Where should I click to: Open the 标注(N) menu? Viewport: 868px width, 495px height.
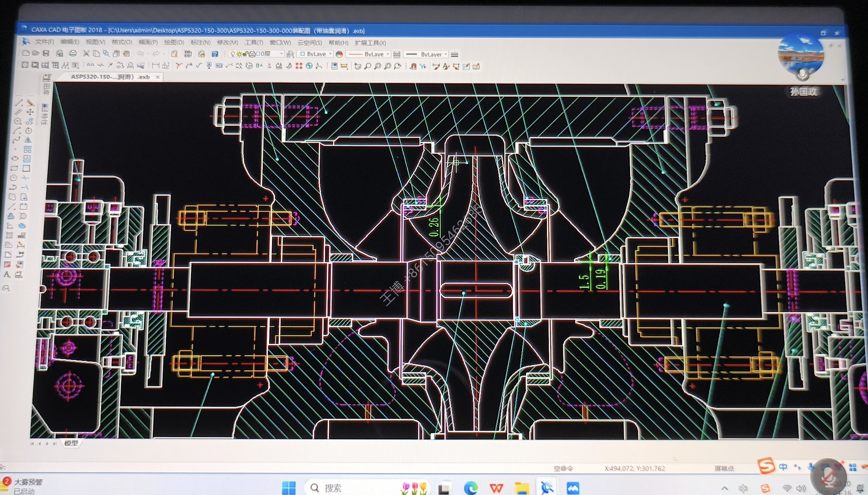coord(200,42)
